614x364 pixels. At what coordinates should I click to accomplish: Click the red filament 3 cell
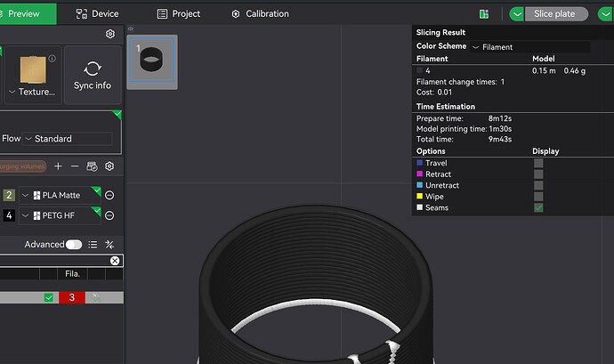(72, 298)
